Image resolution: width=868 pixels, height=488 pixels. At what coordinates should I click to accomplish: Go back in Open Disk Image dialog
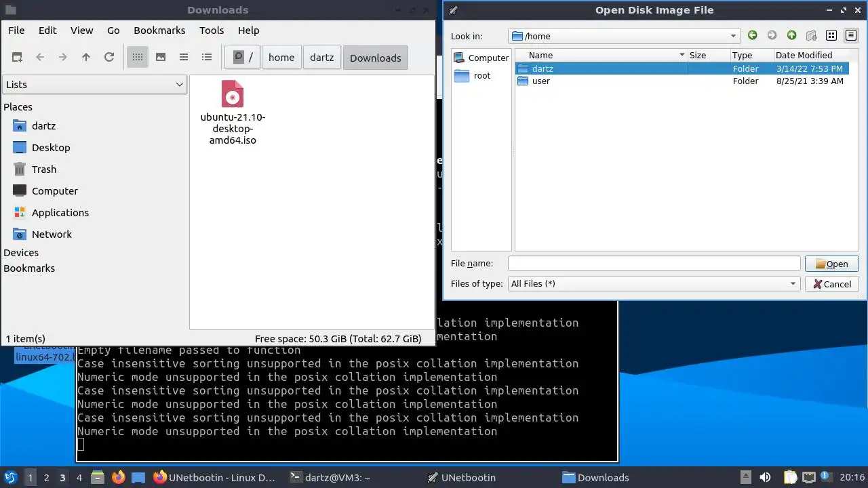(753, 36)
